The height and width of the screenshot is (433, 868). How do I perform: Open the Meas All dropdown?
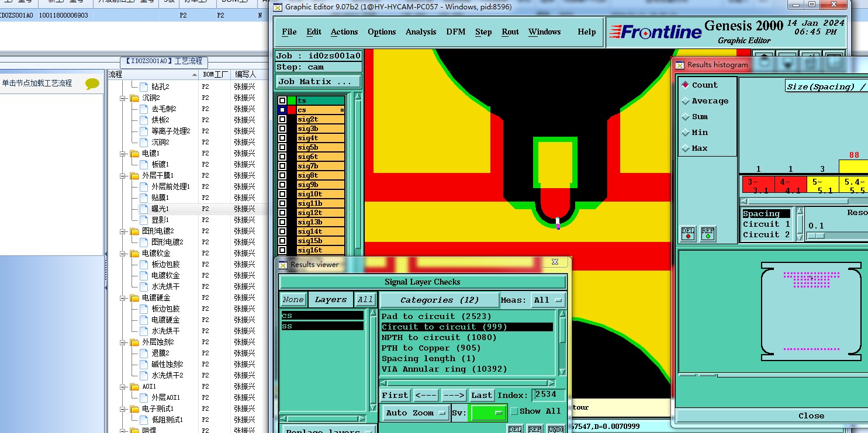click(548, 300)
